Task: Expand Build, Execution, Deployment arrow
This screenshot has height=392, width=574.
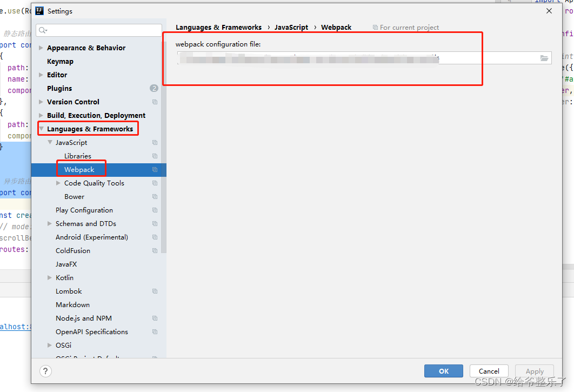Action: 41,115
